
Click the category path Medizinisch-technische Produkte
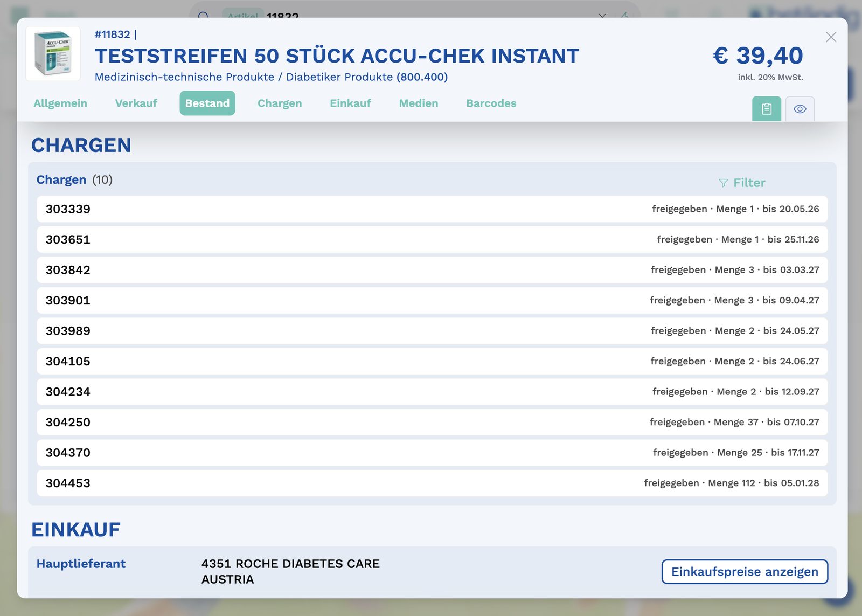point(271,77)
